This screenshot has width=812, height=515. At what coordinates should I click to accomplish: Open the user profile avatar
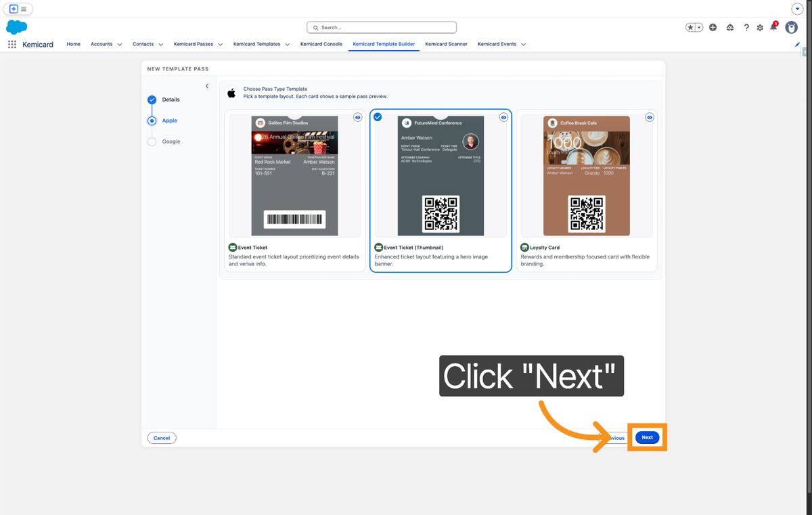tap(791, 27)
